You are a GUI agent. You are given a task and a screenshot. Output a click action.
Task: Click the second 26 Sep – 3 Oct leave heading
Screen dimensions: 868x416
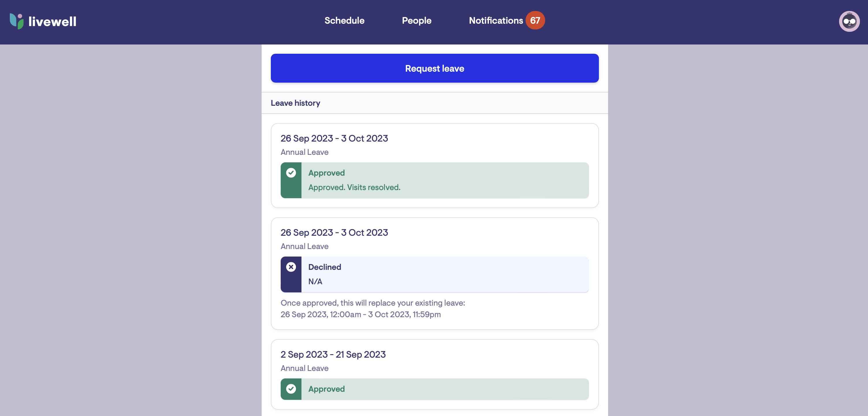[334, 232]
